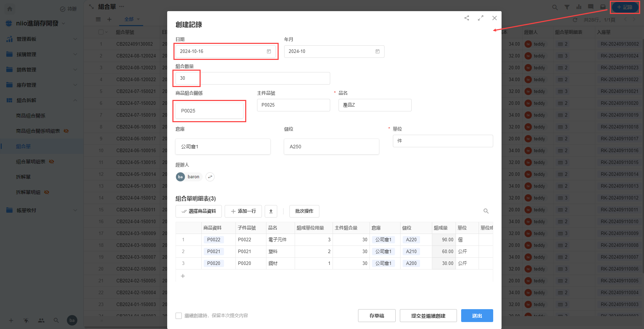Click the 品名 field containing 產品Z
The image size is (644, 329).
(x=375, y=105)
